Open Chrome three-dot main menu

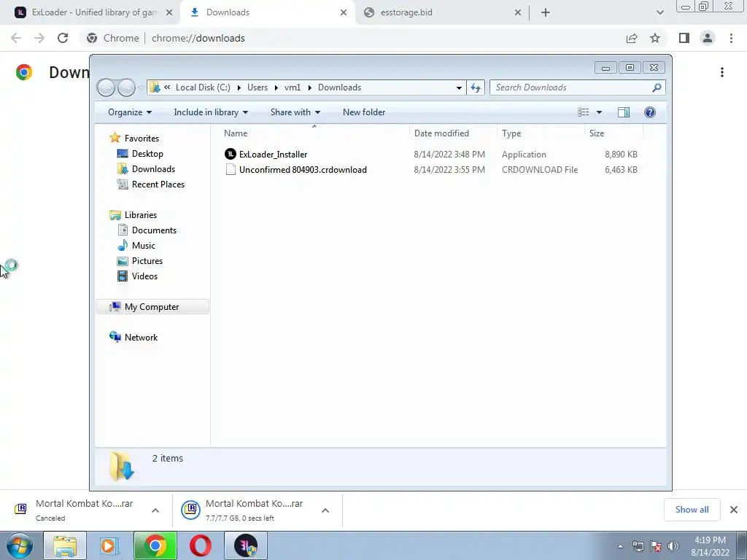click(x=731, y=38)
